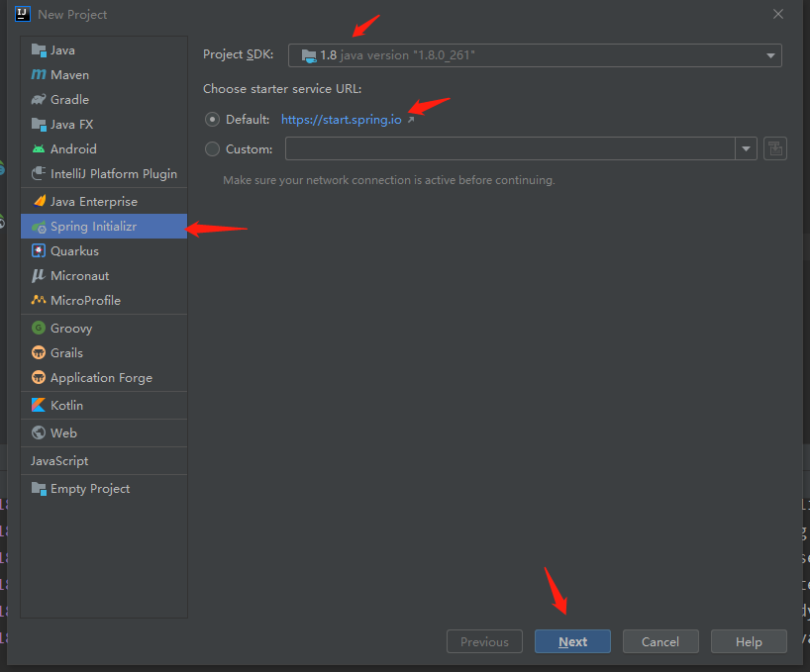Click the icon beside the Custom URL field
Viewport: 810px width, 672px height.
[775, 148]
